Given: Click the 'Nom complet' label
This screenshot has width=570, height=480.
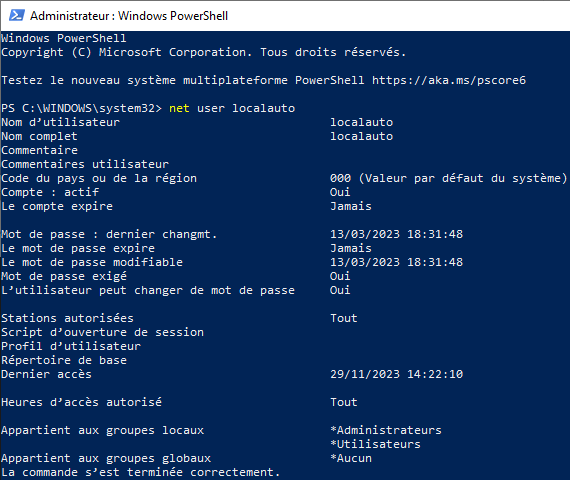Looking at the screenshot, I should point(39,136).
